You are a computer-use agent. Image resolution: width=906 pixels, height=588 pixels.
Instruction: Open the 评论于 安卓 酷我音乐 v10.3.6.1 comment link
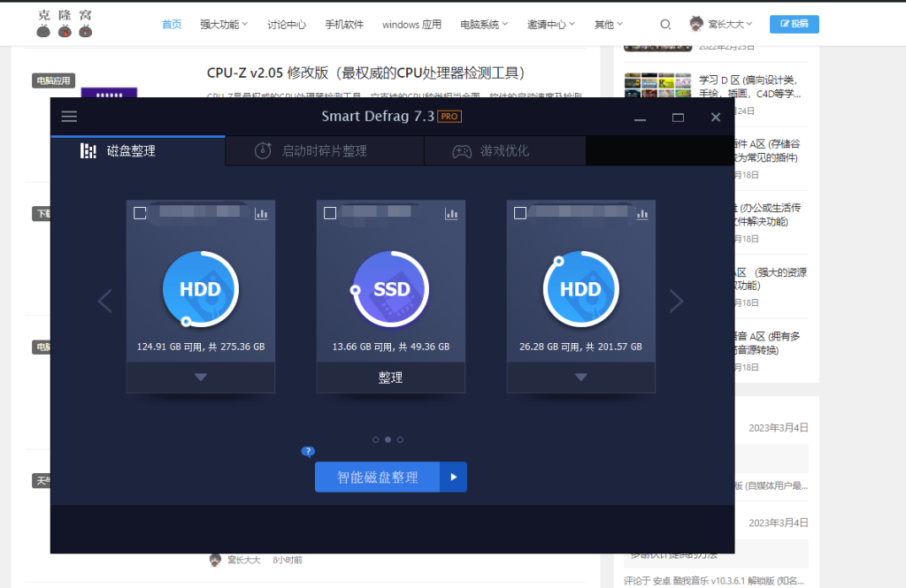(714, 581)
